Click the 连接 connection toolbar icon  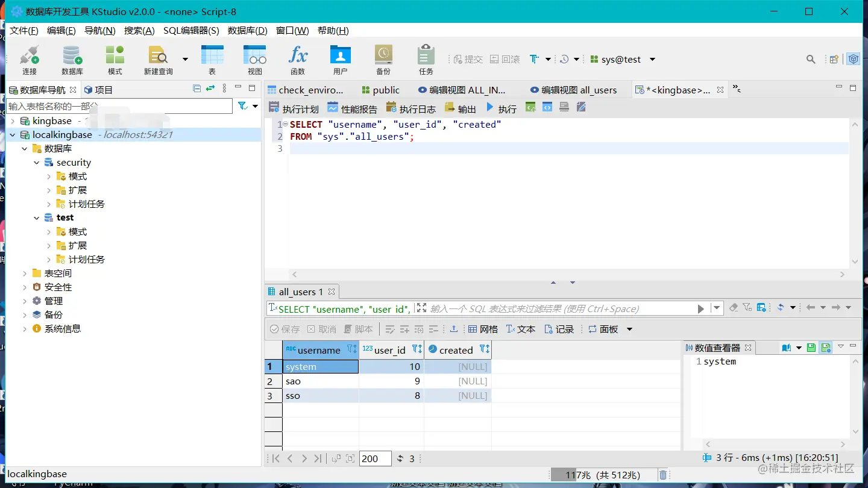pos(30,60)
